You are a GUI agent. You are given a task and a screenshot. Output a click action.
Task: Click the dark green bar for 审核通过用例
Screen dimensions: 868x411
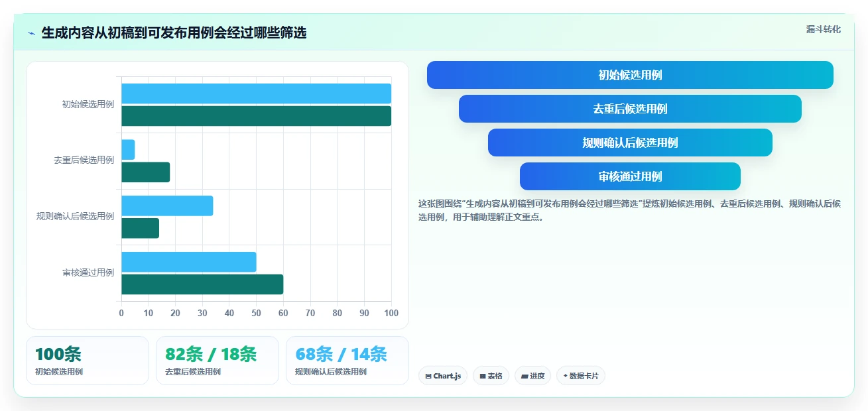pos(202,284)
